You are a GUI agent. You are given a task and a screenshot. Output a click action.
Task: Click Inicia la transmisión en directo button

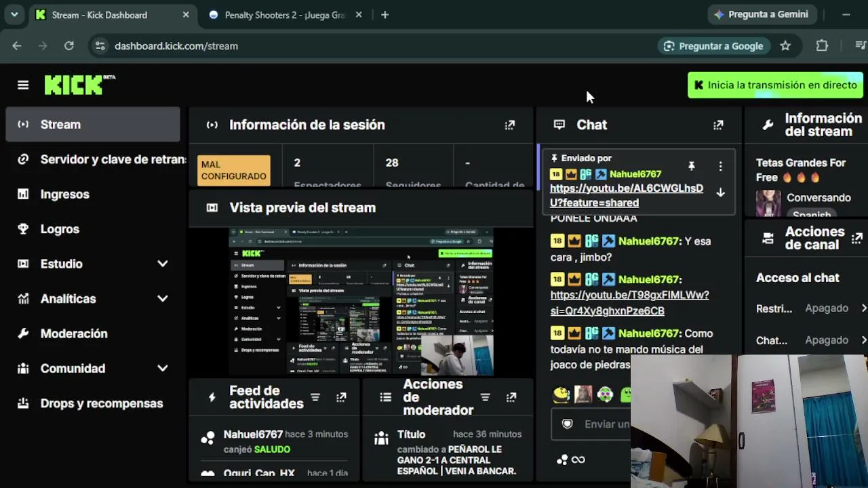tap(775, 85)
